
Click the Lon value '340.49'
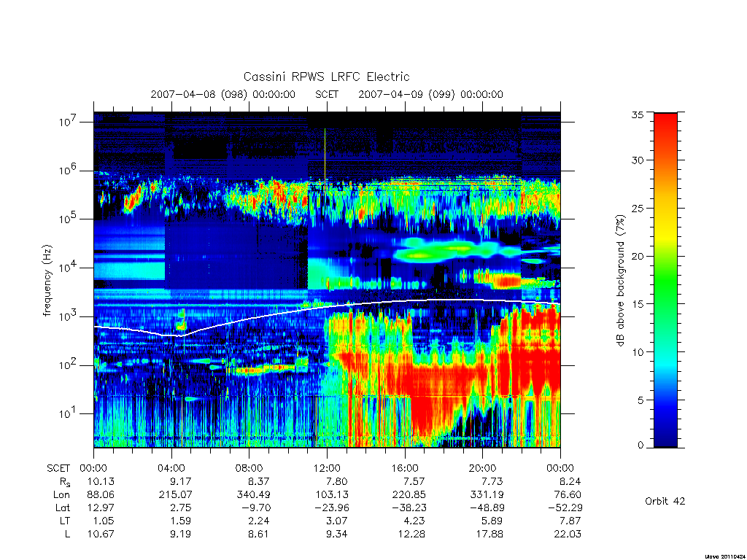click(253, 495)
